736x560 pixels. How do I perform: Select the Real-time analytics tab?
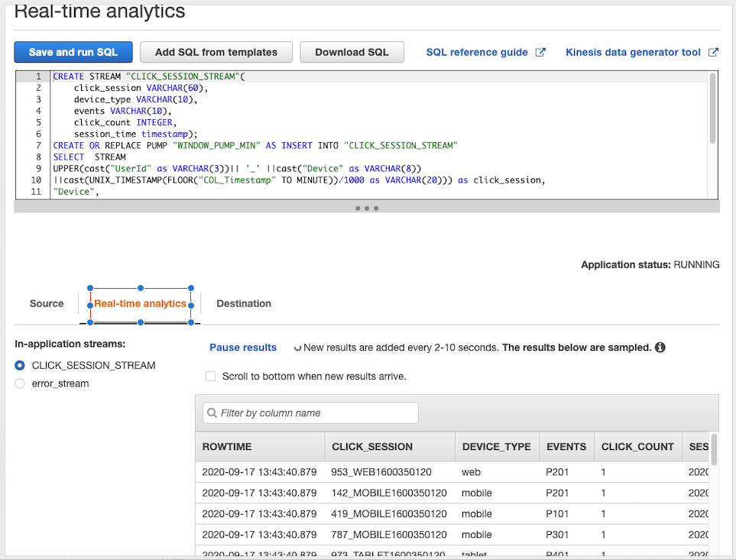[140, 303]
